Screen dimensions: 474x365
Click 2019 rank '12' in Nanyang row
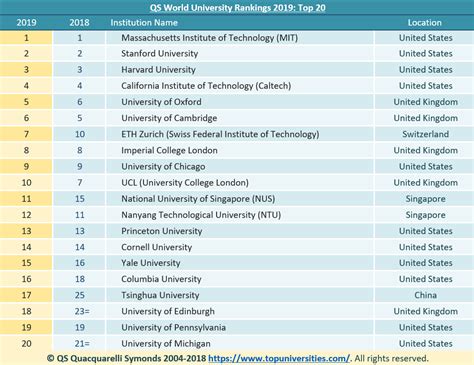(26, 215)
